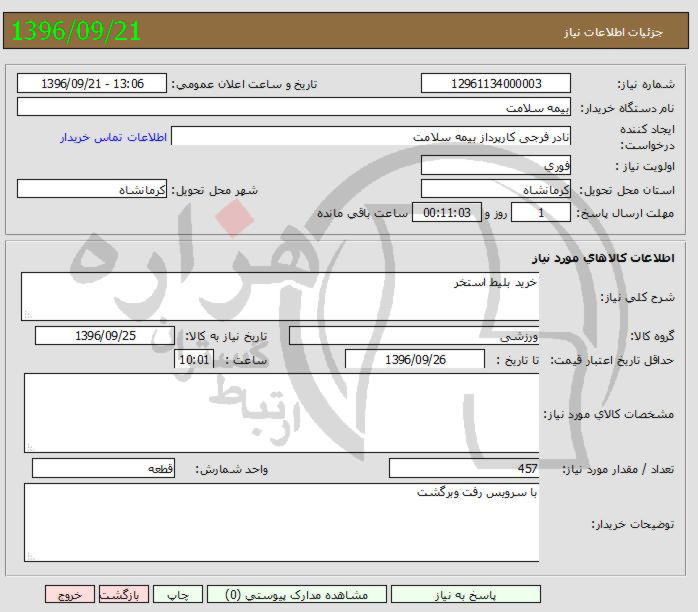The width and height of the screenshot is (698, 612).
Task: Click the ساعت field showing 10:01
Action: click(194, 359)
